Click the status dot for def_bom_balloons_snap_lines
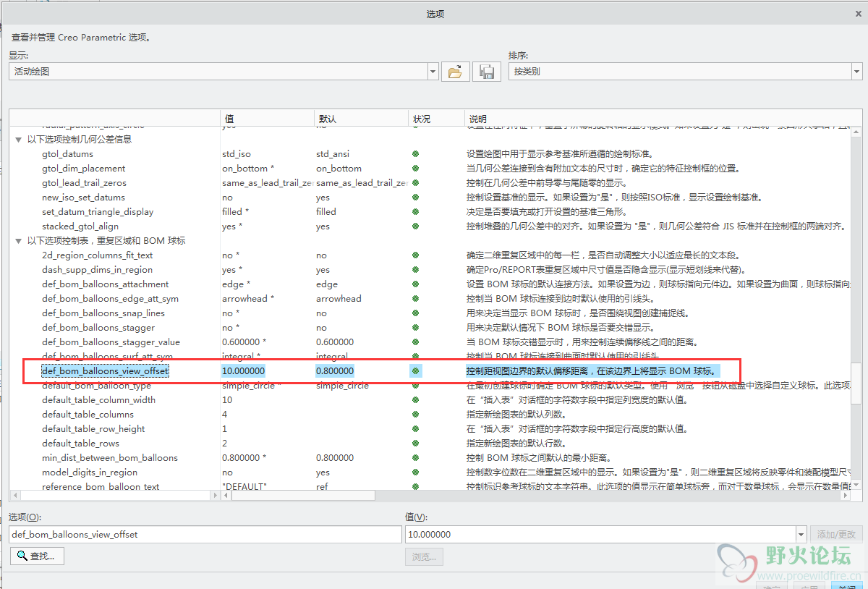 [415, 313]
